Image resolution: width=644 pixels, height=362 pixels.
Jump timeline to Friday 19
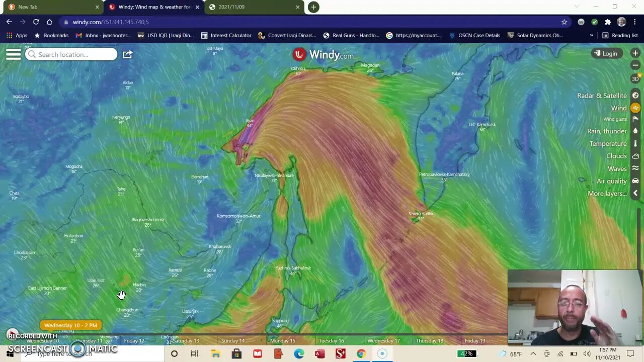click(x=475, y=341)
